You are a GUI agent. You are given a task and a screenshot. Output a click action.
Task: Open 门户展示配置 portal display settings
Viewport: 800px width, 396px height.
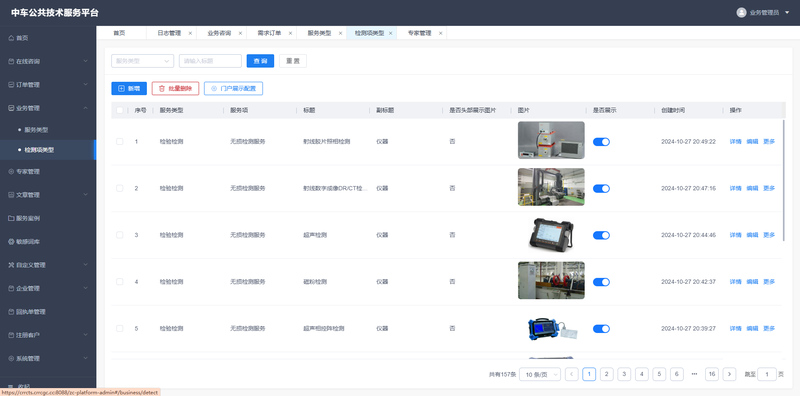pyautogui.click(x=233, y=88)
